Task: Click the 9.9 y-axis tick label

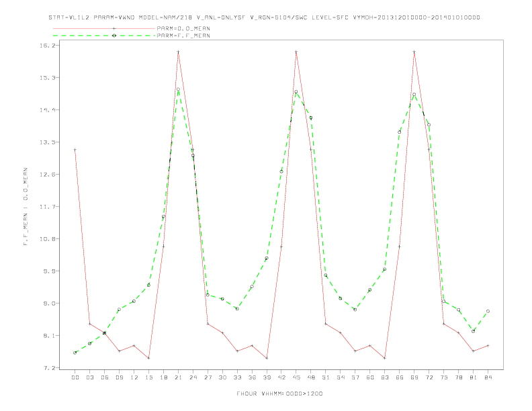Action: (x=49, y=271)
